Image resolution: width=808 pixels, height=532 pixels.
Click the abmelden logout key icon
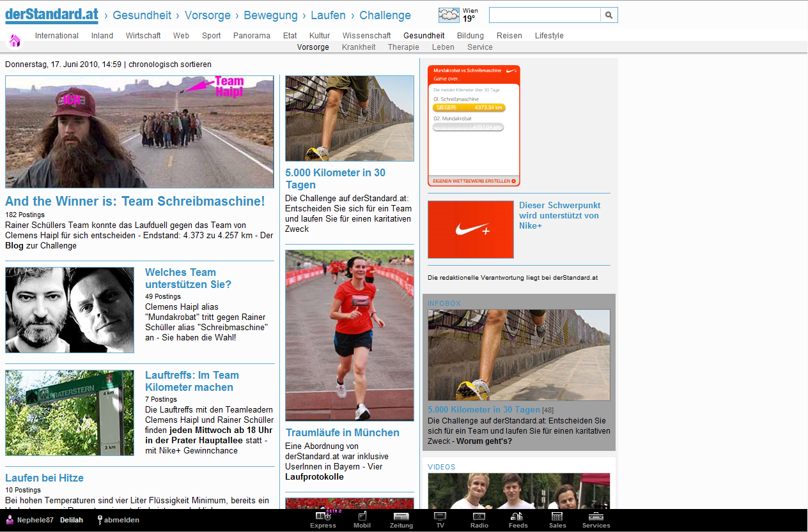tap(100, 520)
